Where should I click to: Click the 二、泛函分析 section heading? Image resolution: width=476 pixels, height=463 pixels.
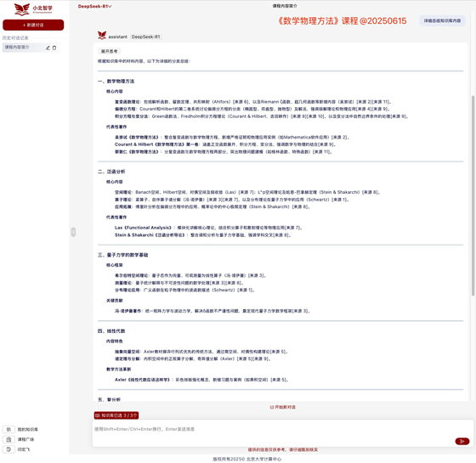point(111,172)
